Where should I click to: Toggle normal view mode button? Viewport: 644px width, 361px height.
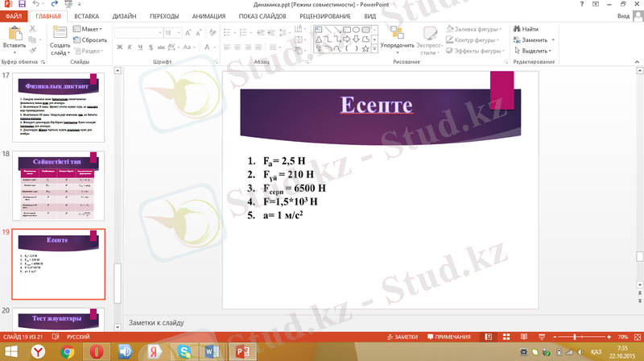click(x=487, y=336)
